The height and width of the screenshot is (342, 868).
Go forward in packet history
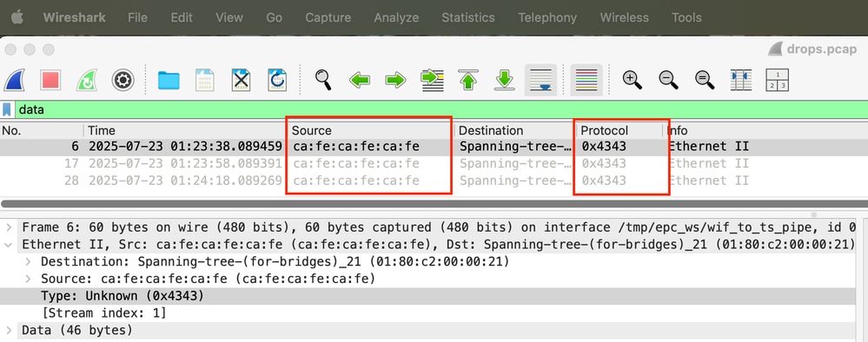click(x=395, y=81)
